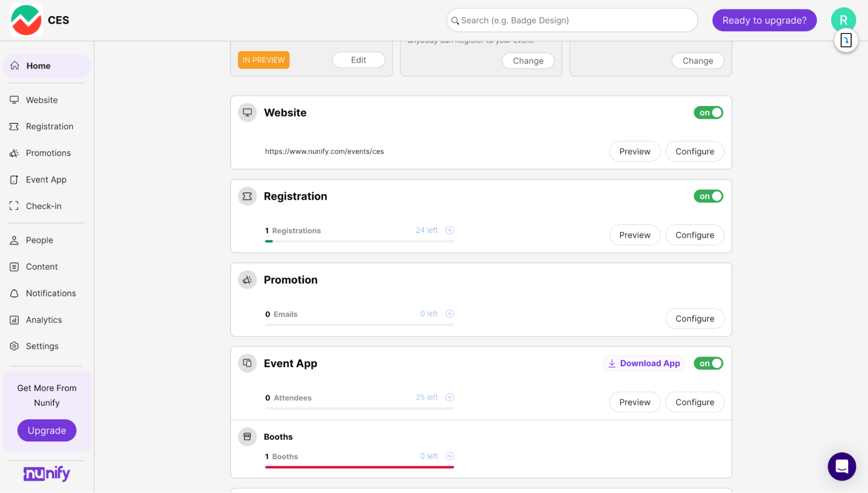868x493 pixels.
Task: Click the CES event logo icon
Action: click(26, 20)
